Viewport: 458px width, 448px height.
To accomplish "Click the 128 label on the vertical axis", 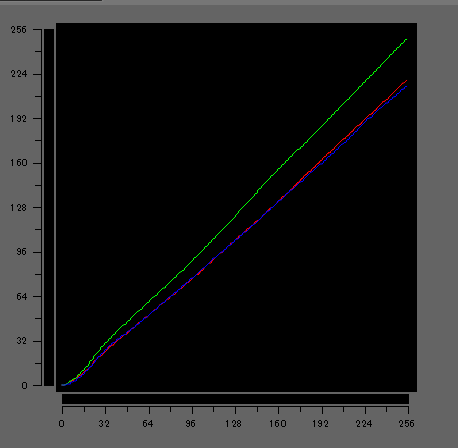I will click(18, 208).
